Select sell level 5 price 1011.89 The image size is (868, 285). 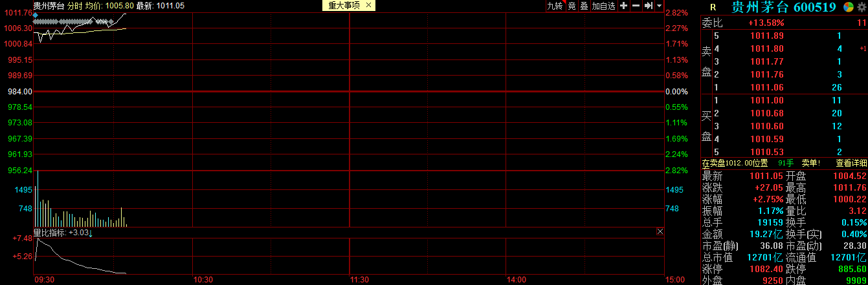767,36
